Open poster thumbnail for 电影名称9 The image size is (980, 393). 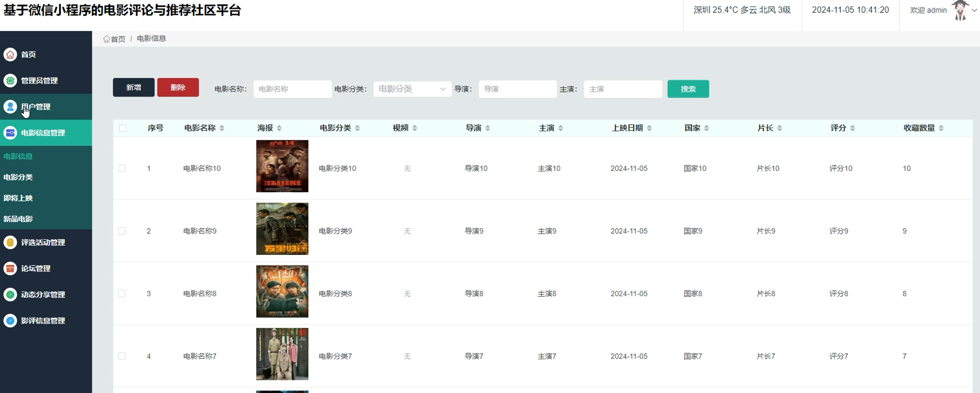click(282, 229)
